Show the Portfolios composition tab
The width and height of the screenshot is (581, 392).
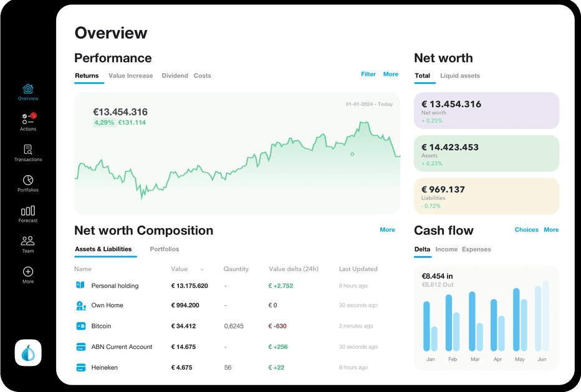pos(164,249)
